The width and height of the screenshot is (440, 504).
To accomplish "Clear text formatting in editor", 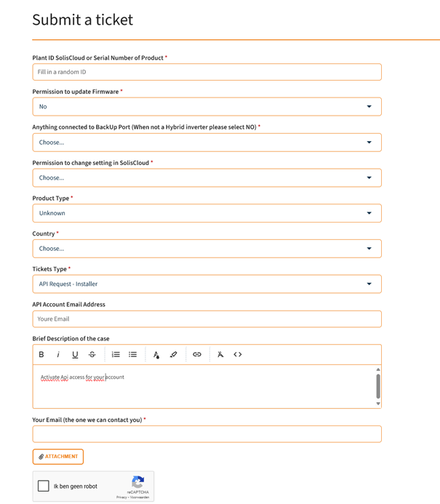I will coord(220,355).
